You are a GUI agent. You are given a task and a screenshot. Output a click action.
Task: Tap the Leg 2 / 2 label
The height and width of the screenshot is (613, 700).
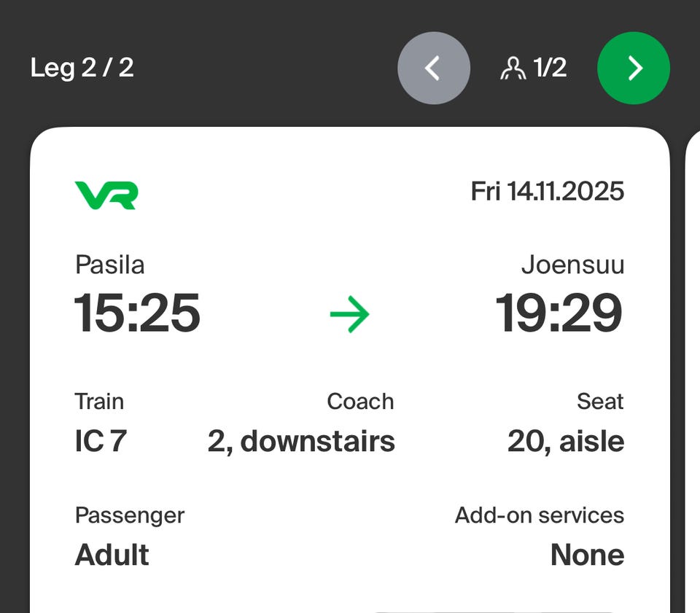(x=82, y=69)
